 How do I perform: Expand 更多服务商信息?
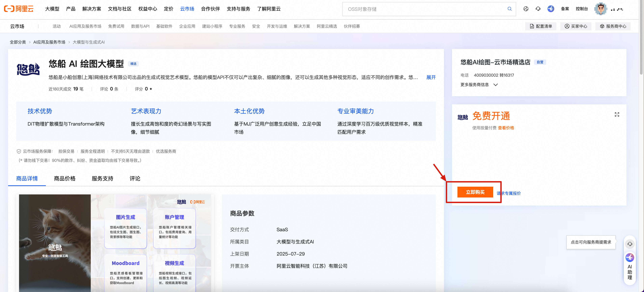pos(479,85)
